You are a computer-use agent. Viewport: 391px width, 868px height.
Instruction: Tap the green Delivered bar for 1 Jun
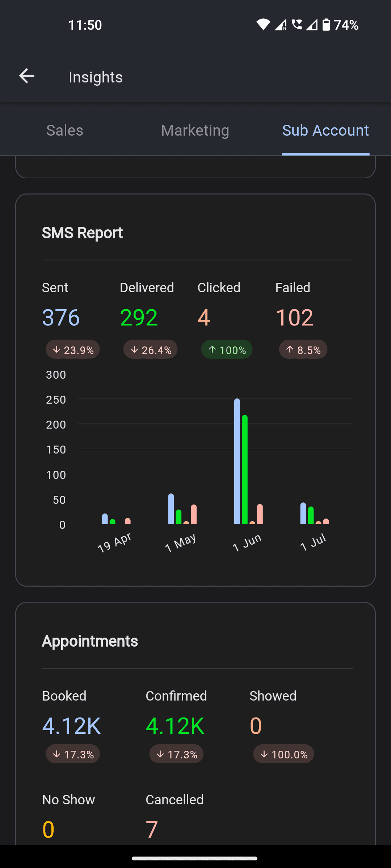[x=245, y=469]
